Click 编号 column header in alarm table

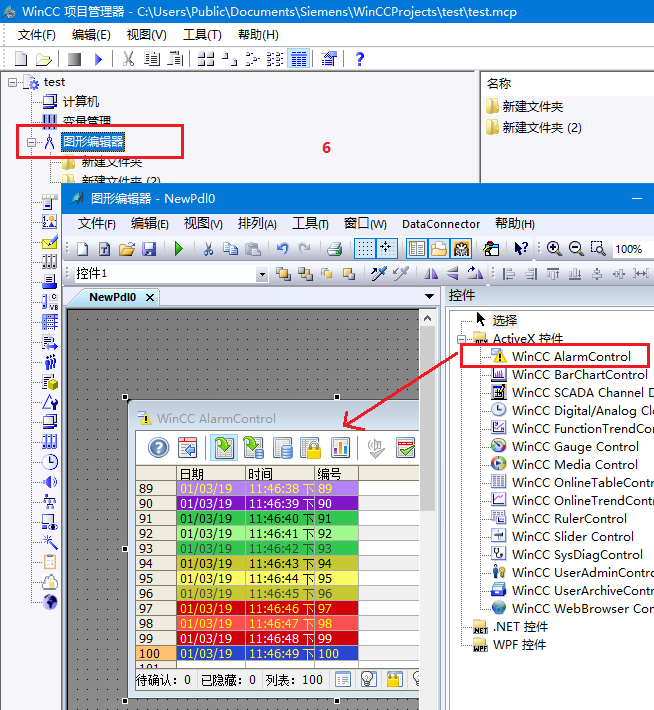click(x=337, y=474)
